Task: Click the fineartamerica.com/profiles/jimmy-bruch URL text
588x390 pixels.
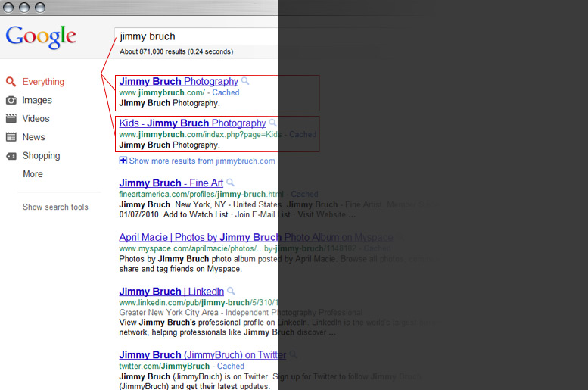Action: pos(201,195)
